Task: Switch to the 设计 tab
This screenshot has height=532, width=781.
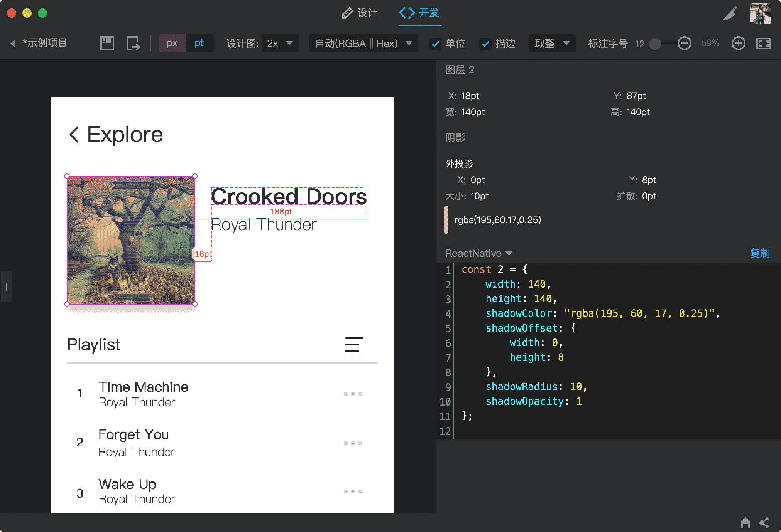Action: coord(359,13)
